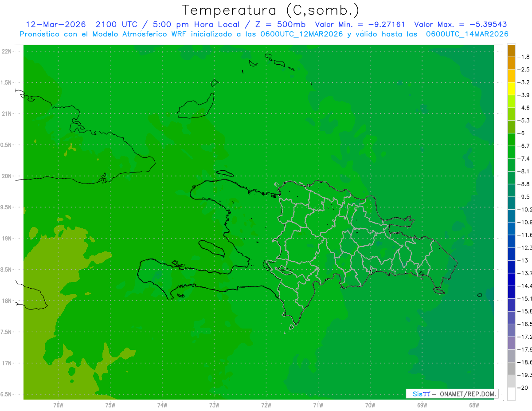The image size is (532, 411).
Task: Click the title "Temperatura (C,somb.)"
Action: [x=271, y=10]
